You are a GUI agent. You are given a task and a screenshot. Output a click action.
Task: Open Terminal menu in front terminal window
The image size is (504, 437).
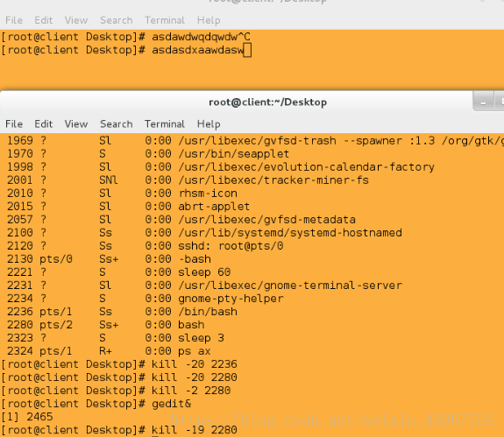coord(165,124)
